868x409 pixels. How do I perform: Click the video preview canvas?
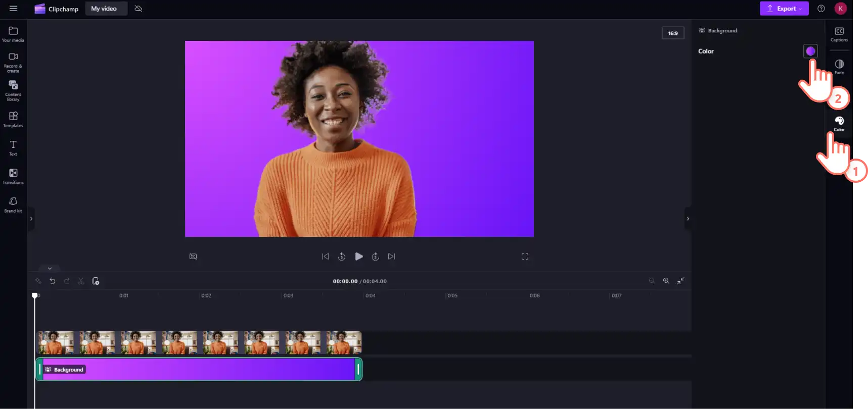pyautogui.click(x=359, y=139)
